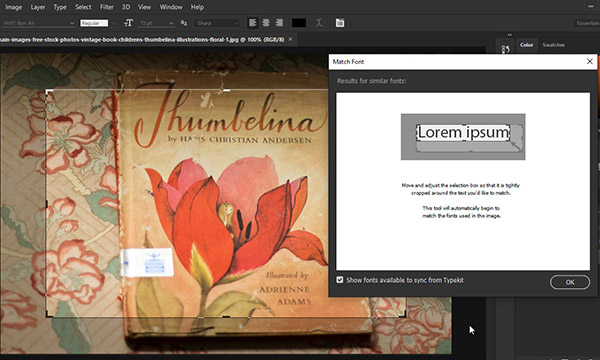
Task: Open the Select menu
Action: point(83,7)
